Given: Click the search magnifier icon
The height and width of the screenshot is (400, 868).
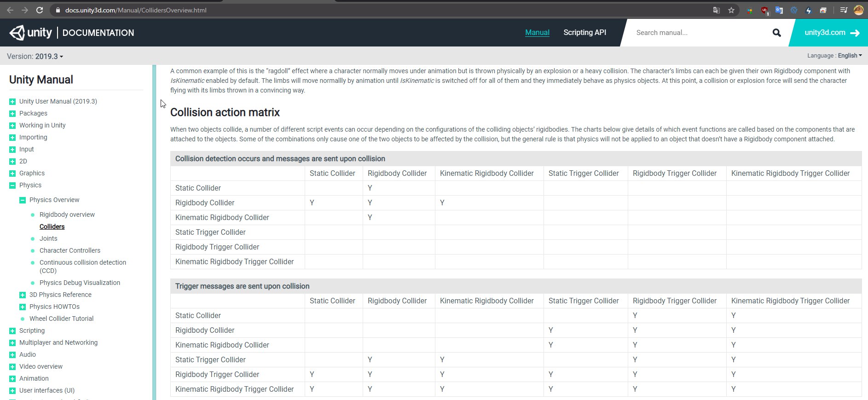Looking at the screenshot, I should 776,33.
